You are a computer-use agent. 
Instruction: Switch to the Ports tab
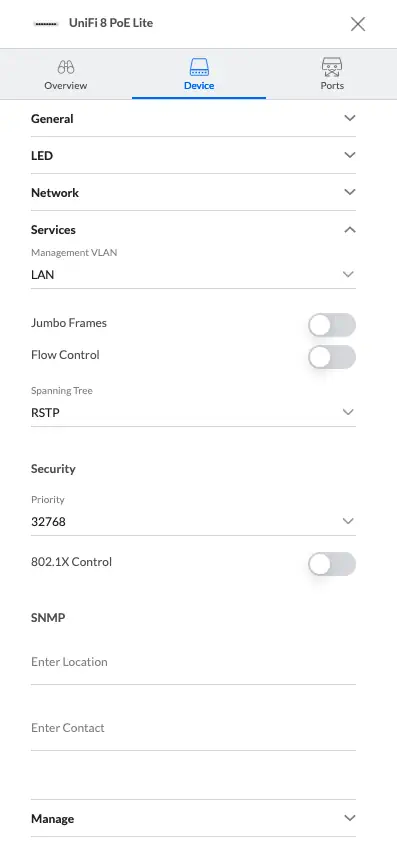click(x=332, y=74)
